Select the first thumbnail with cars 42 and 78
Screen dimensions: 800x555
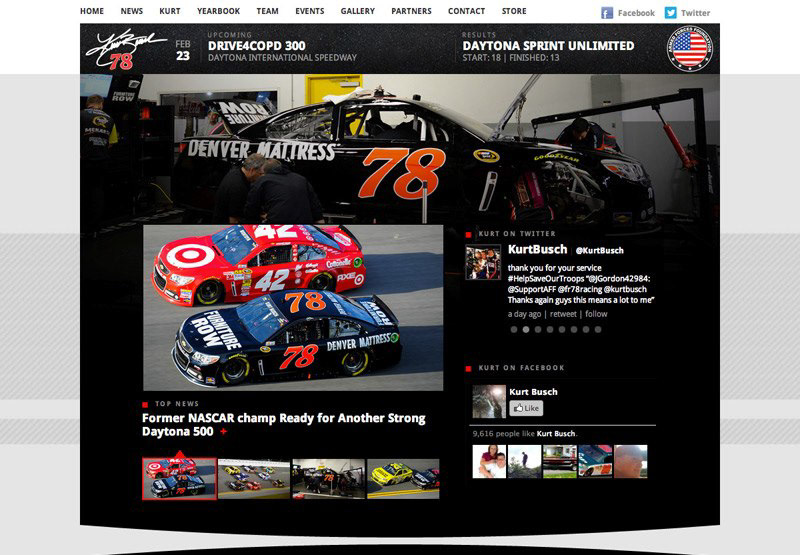pos(179,478)
